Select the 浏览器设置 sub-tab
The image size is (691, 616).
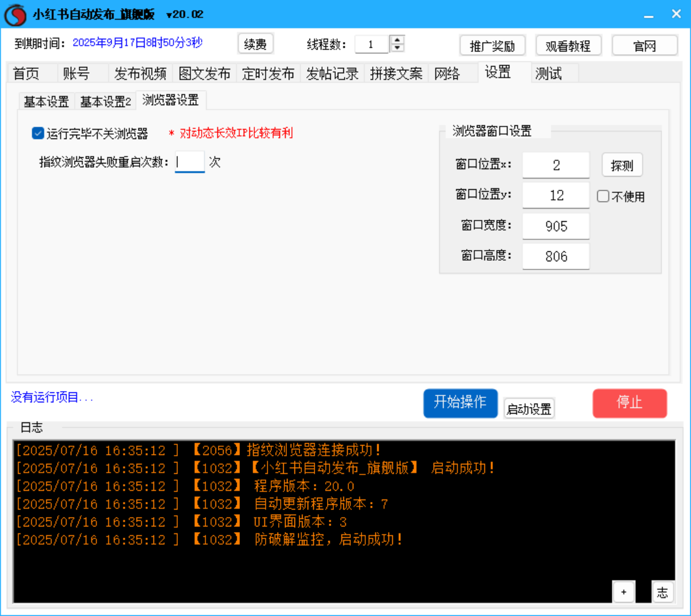click(170, 100)
